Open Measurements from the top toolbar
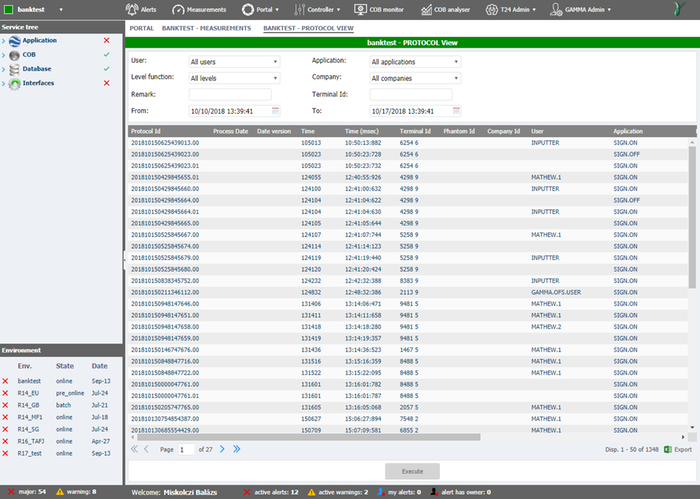 coord(182,9)
